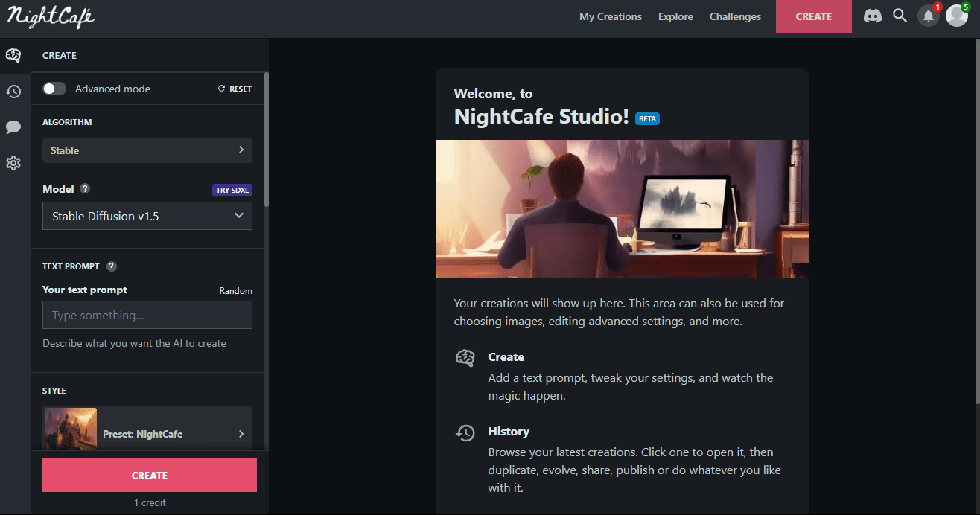Click the '1 credit' text

point(150,502)
